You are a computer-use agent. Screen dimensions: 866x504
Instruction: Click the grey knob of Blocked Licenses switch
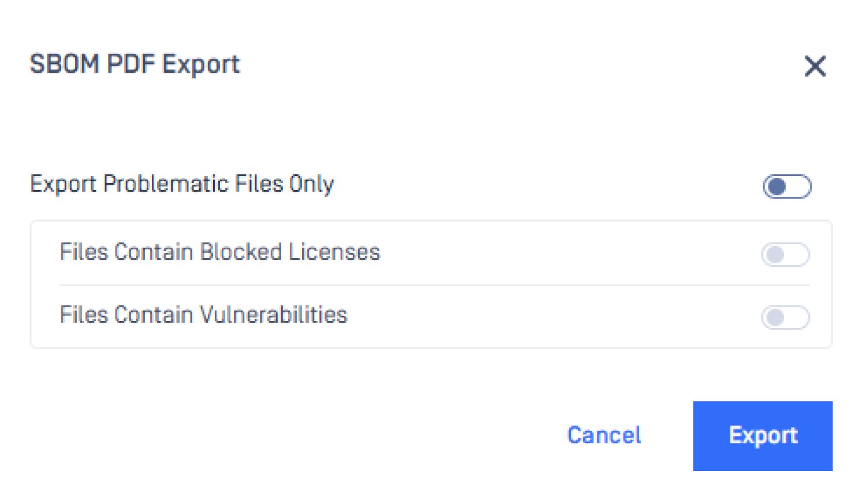click(775, 255)
